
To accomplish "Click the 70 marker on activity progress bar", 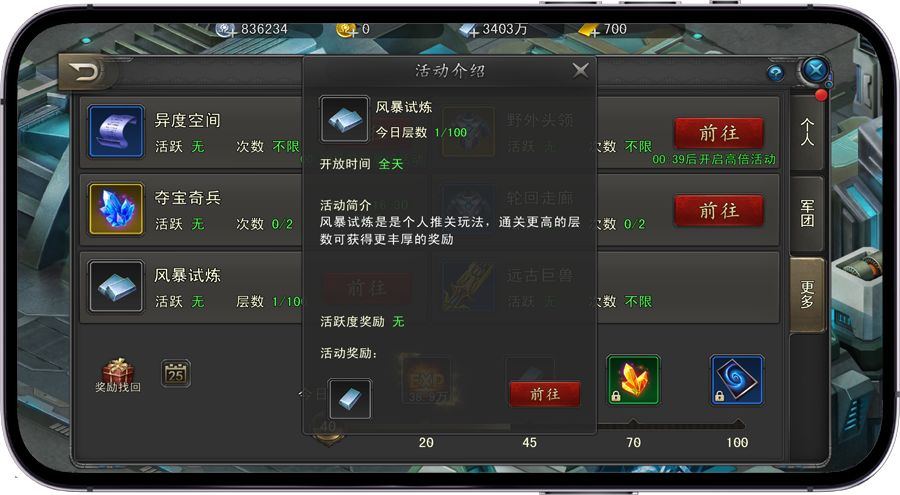I will coord(633,442).
